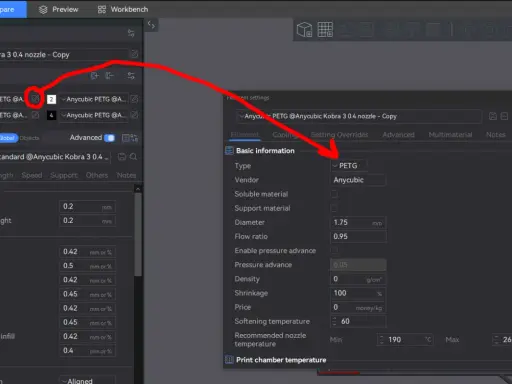Open the Aligned dropdown
512x384 pixels.
click(x=87, y=381)
